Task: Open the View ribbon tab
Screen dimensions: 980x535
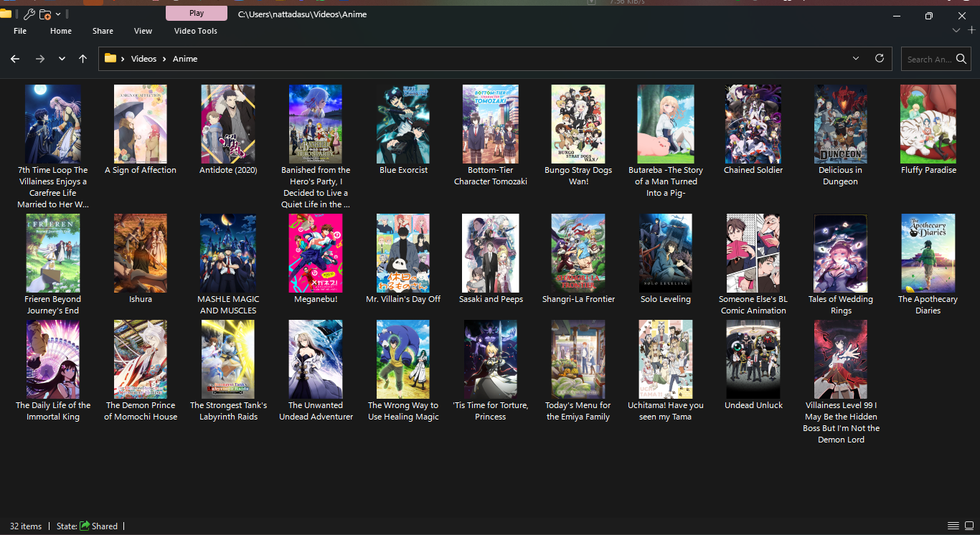Action: (143, 31)
